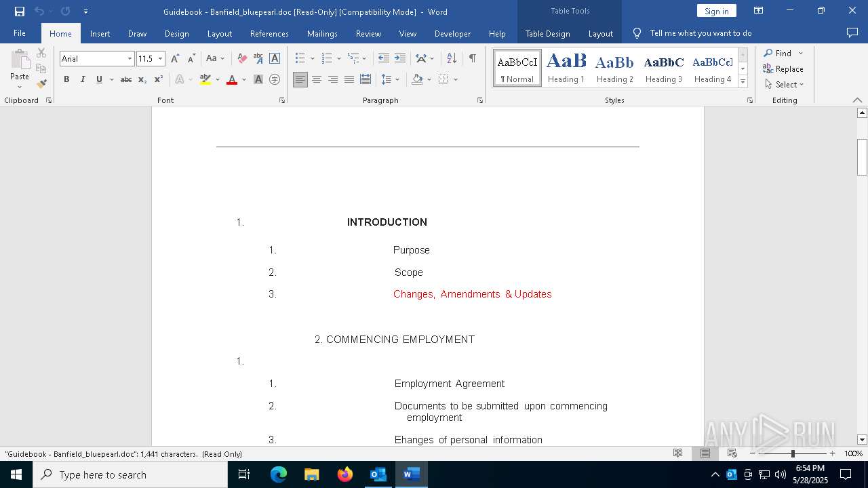Screen dimensions: 868x488
Task: Collapse the ribbon with the chevron
Action: pos(857,100)
